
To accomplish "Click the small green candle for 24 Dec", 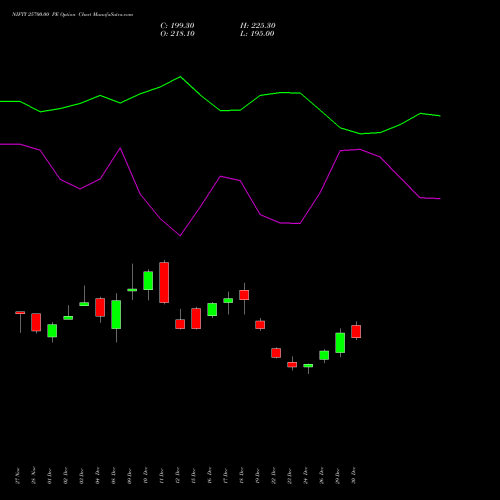I will pos(308,366).
